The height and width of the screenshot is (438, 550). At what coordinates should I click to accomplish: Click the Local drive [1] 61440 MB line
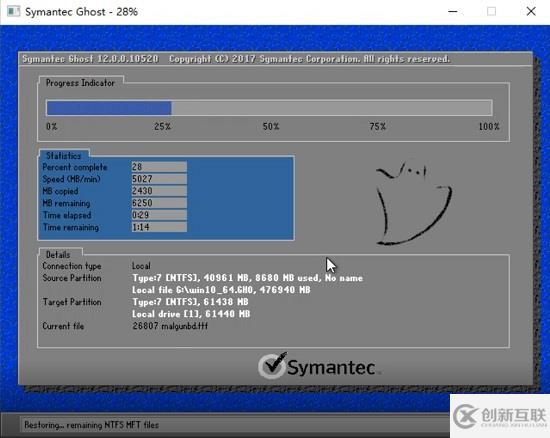(191, 314)
